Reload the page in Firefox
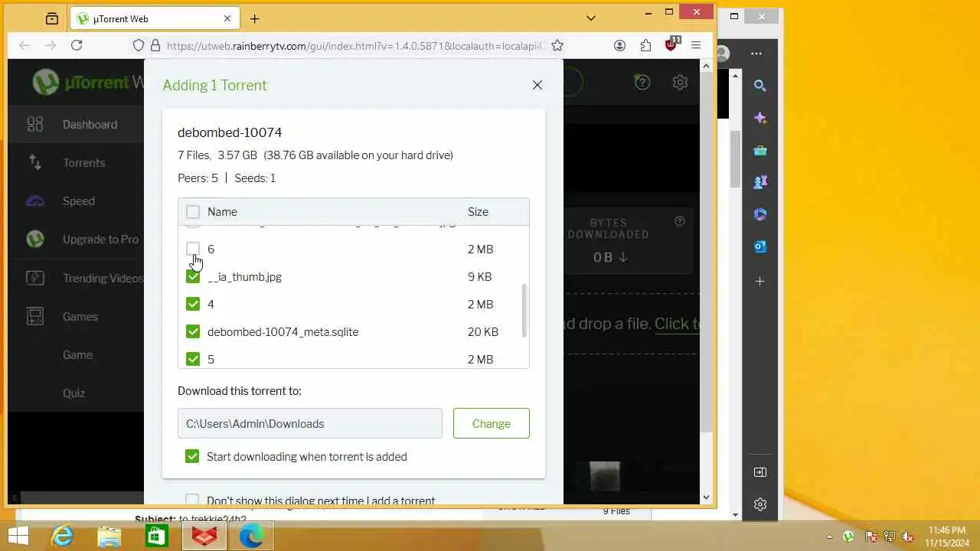Viewport: 980px width, 551px height. [x=77, y=45]
